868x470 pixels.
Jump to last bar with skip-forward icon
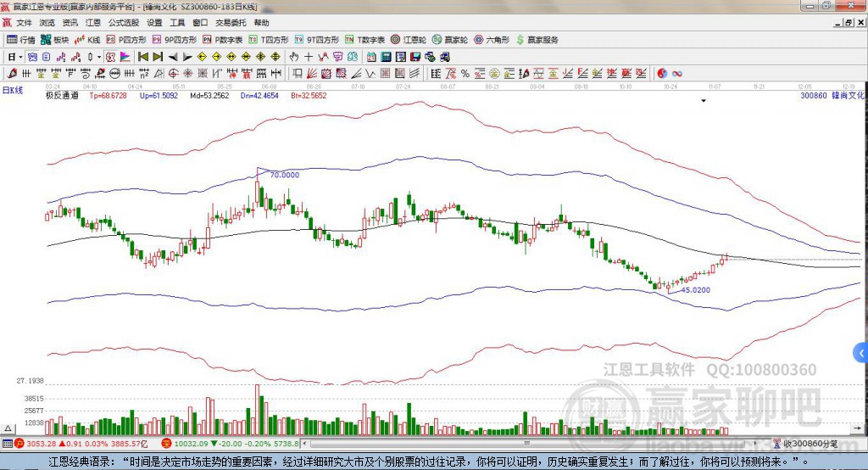point(158,57)
